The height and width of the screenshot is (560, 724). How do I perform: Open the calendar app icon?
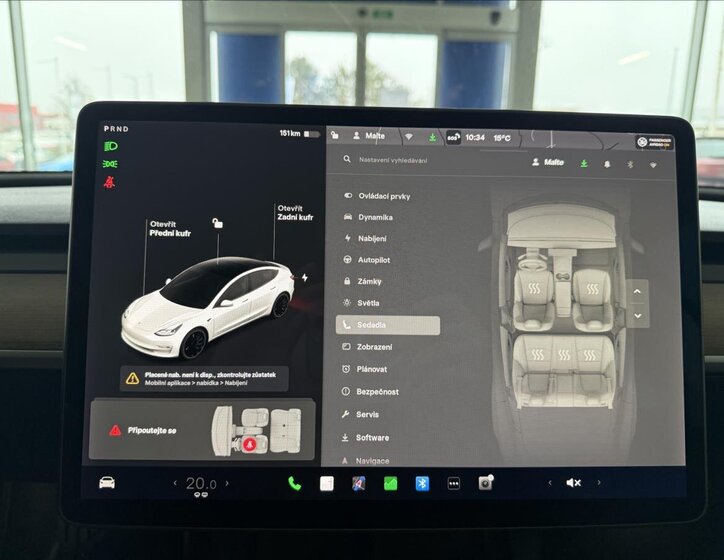tap(326, 483)
